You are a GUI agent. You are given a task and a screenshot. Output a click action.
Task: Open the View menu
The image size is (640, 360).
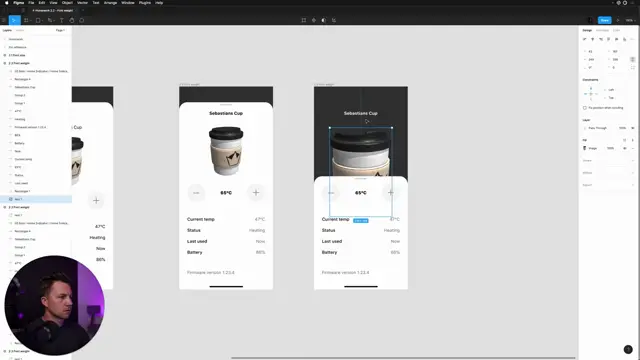pos(53,3)
